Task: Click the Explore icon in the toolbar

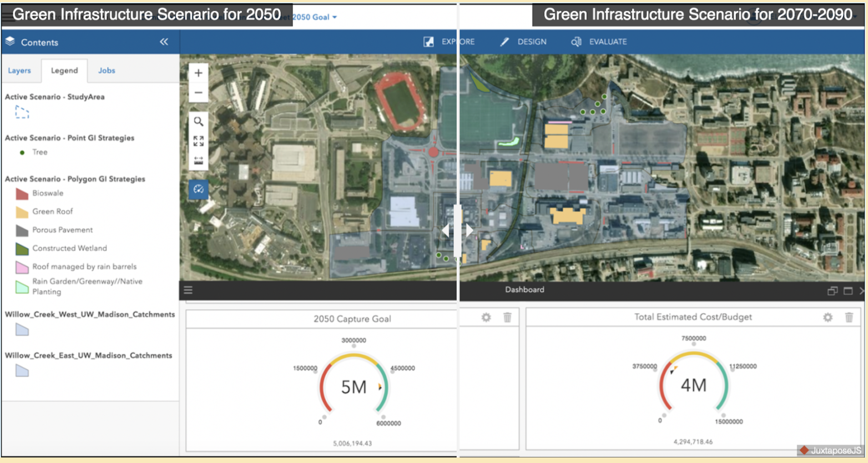Action: 428,41
